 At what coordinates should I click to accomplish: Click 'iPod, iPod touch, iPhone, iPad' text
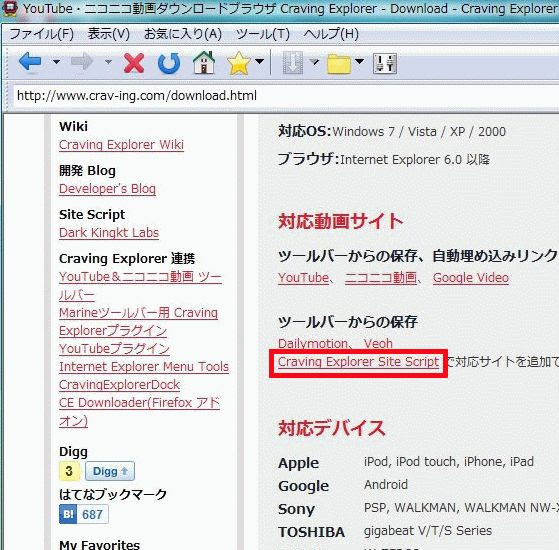[448, 462]
